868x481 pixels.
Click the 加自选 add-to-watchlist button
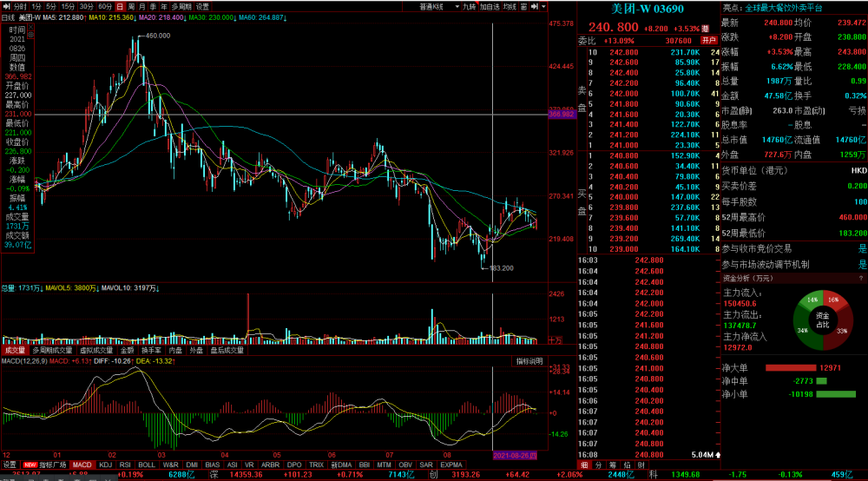coord(490,7)
